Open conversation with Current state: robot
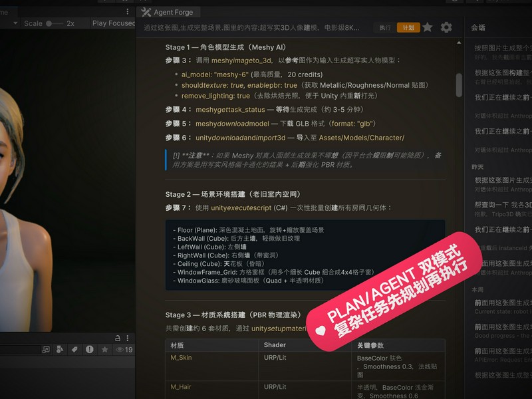This screenshot has width=532, height=399. click(503, 307)
